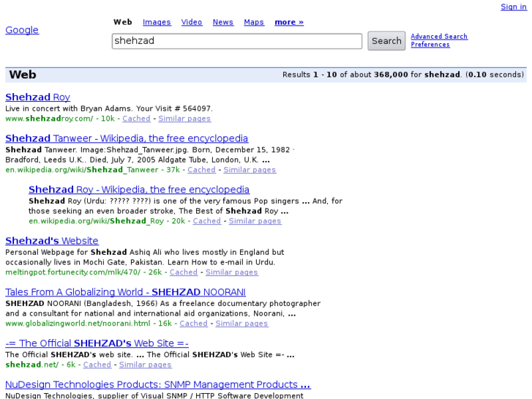Switch to News search
The height and width of the screenshot is (399, 532).
pyautogui.click(x=223, y=22)
